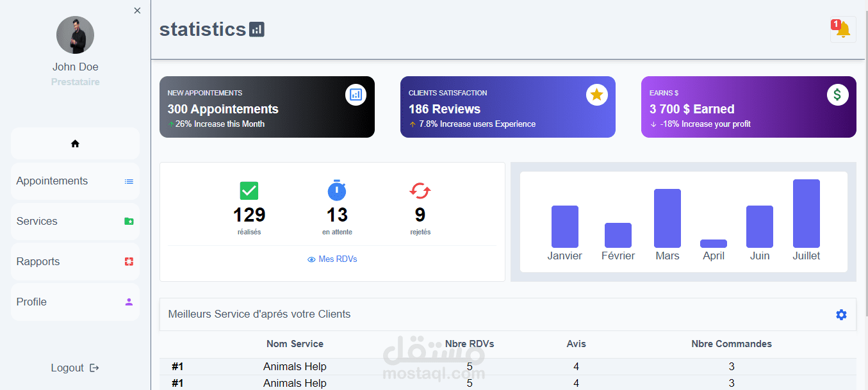Viewport: 868px width, 390px height.
Task: Log out via the Logout link
Action: coord(75,368)
